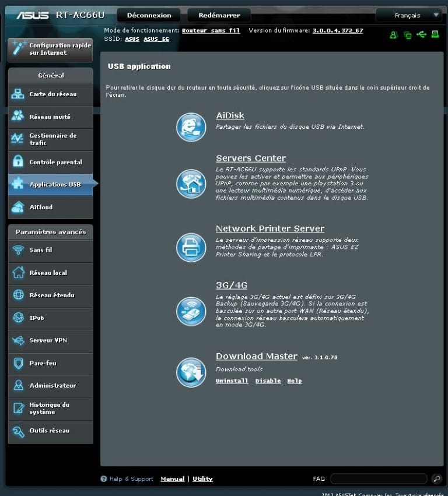The width and height of the screenshot is (448, 496).
Task: Click the Historique du système notepad icon
Action: click(18, 408)
